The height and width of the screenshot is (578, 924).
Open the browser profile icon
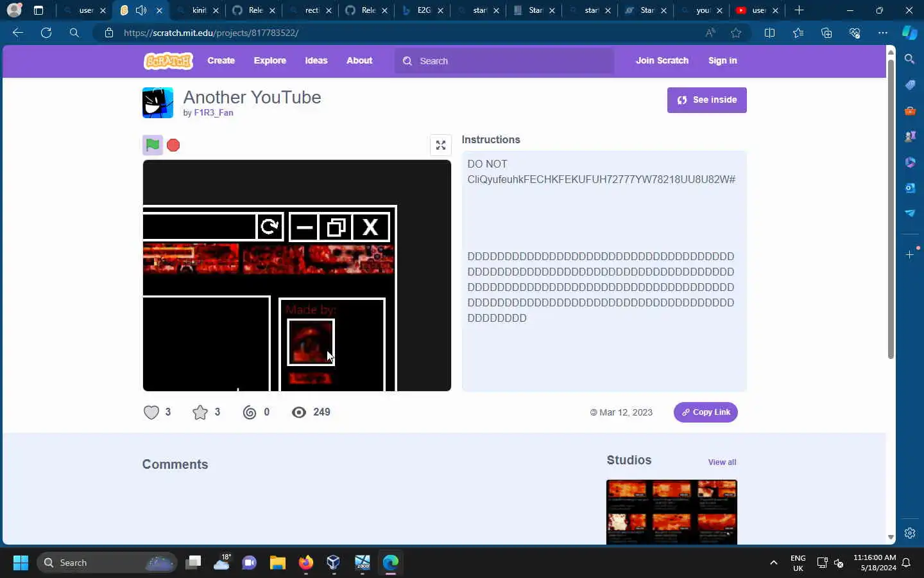(x=14, y=10)
